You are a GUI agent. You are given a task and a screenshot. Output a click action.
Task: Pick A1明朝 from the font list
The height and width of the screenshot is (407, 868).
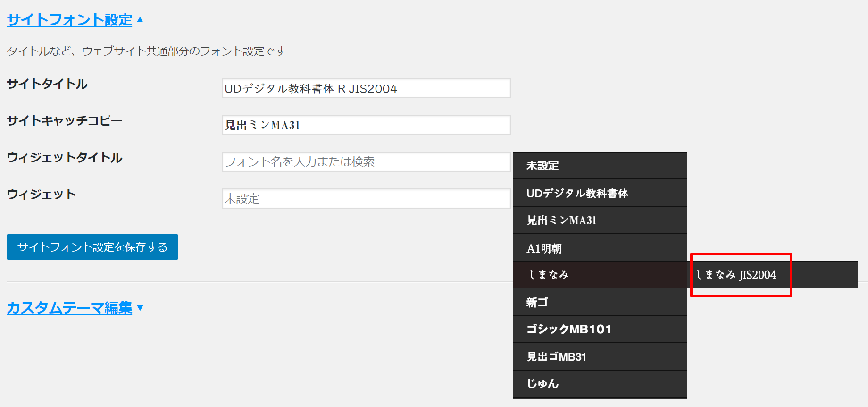coord(600,248)
